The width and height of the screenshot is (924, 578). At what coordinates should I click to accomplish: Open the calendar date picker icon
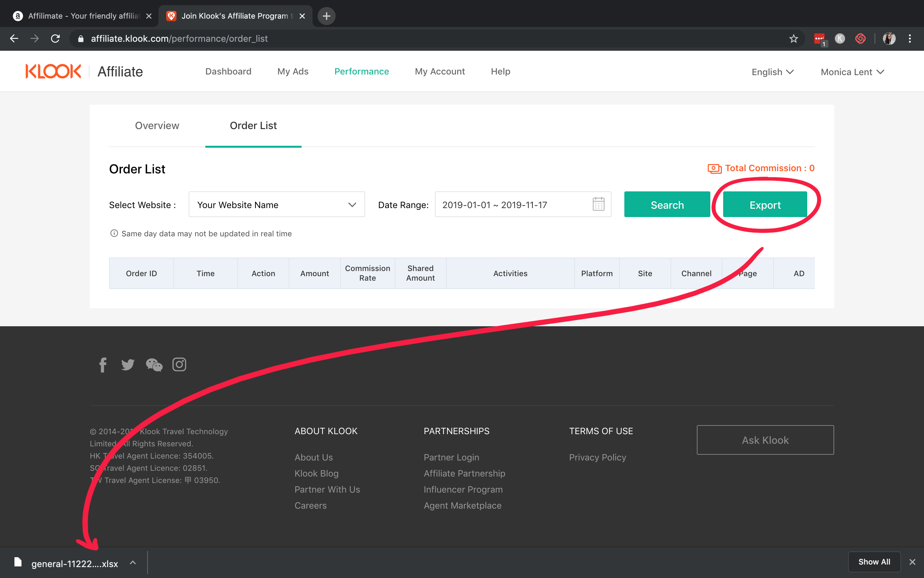598,204
